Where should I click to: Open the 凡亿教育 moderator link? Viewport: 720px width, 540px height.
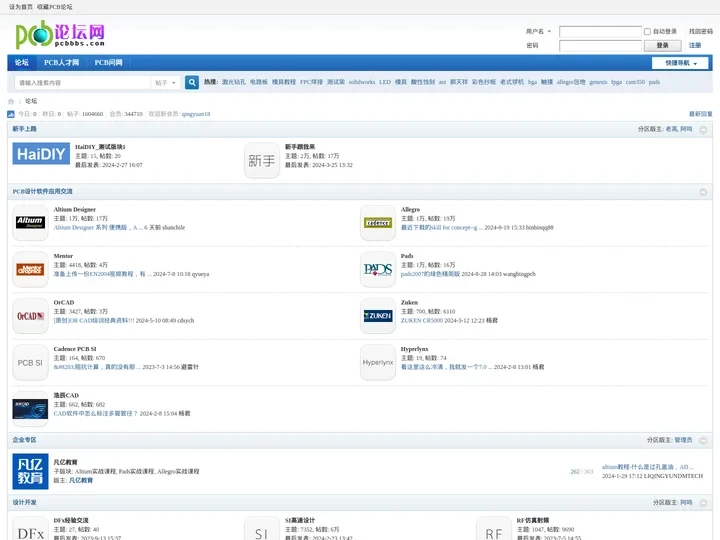[x=81, y=480]
